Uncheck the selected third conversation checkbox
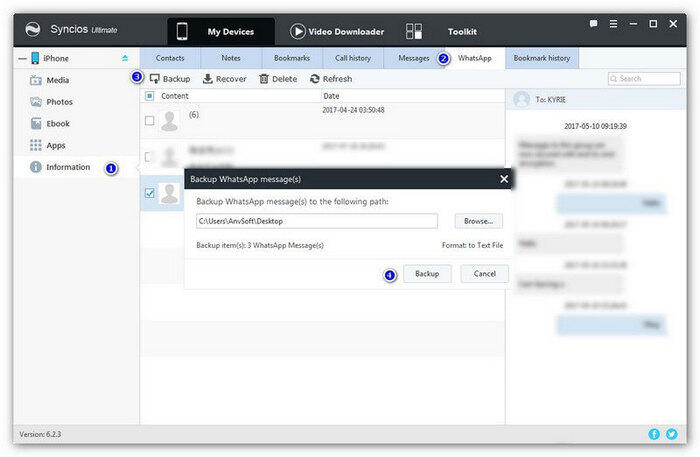This screenshot has width=700, height=457. click(x=150, y=193)
